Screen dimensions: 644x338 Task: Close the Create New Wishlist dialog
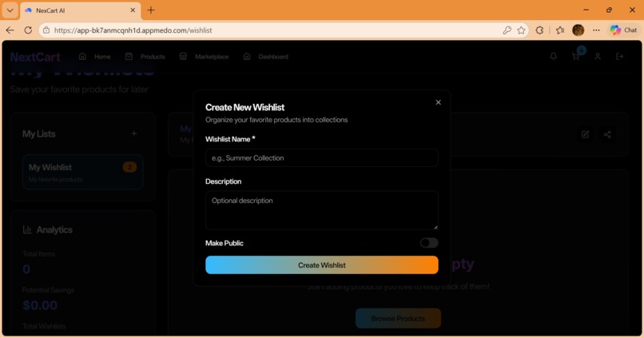point(438,102)
